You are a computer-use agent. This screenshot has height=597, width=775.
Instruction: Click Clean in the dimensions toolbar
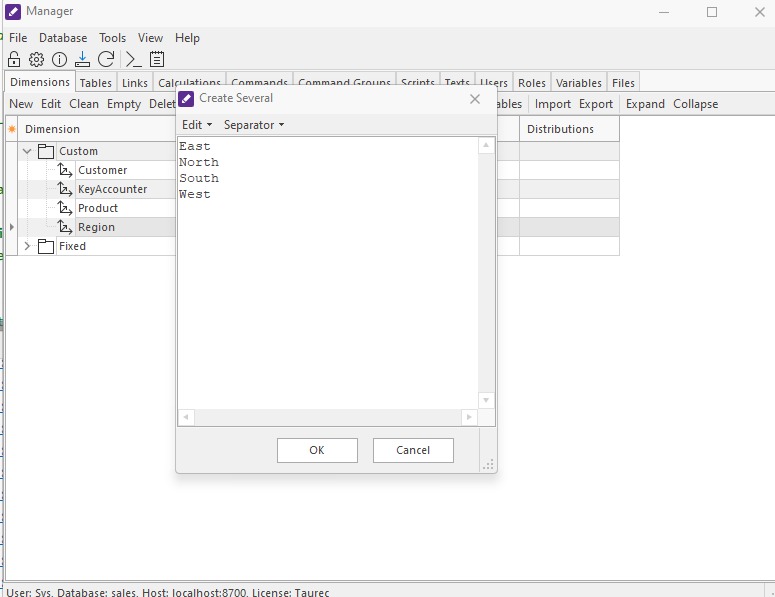coord(84,104)
